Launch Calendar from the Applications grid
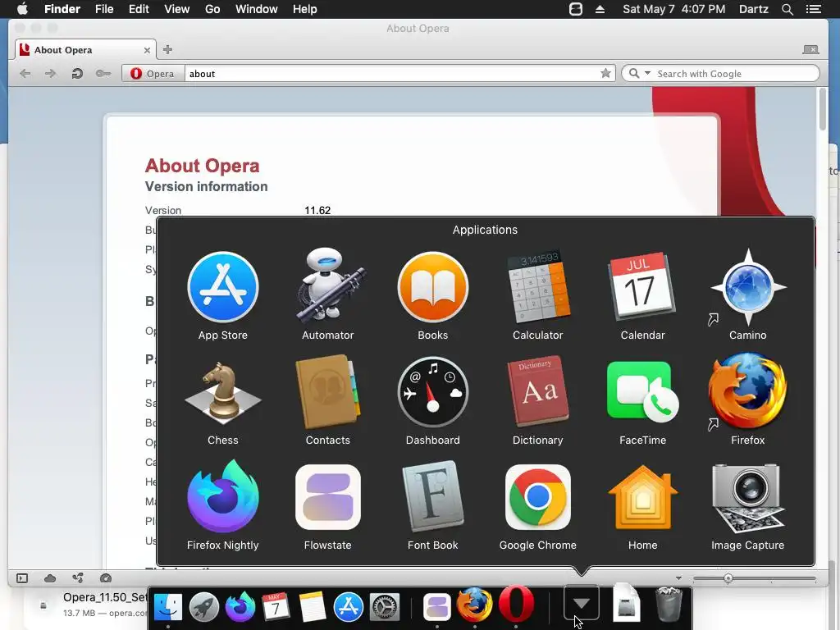 [641, 286]
